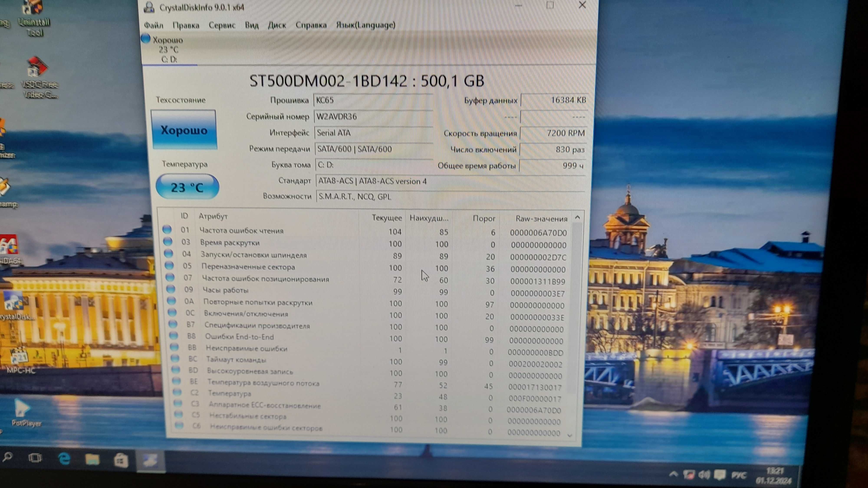Click the Буфер данных value 16384 KB
The image size is (868, 488).
click(x=554, y=100)
